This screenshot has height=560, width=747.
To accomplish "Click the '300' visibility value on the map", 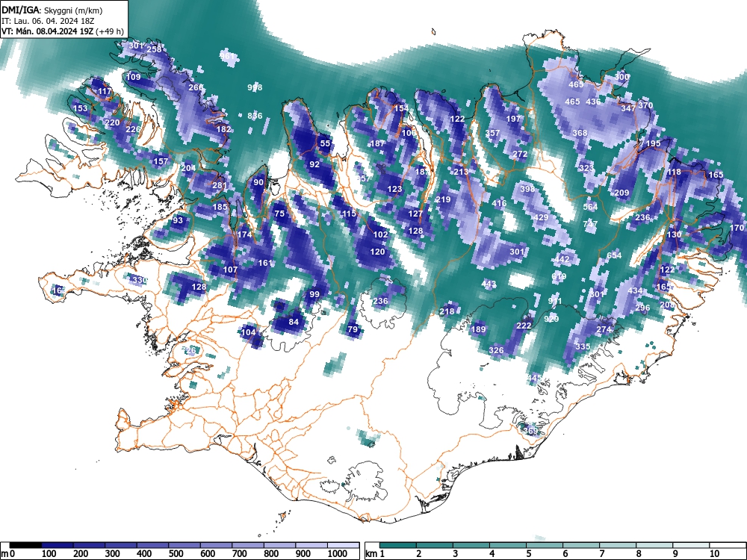I will coord(622,77).
